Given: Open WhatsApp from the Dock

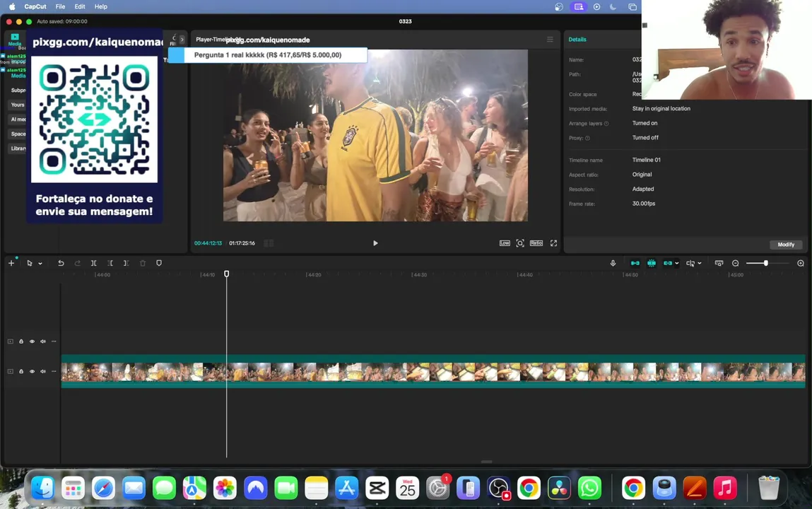Looking at the screenshot, I should coord(589,488).
